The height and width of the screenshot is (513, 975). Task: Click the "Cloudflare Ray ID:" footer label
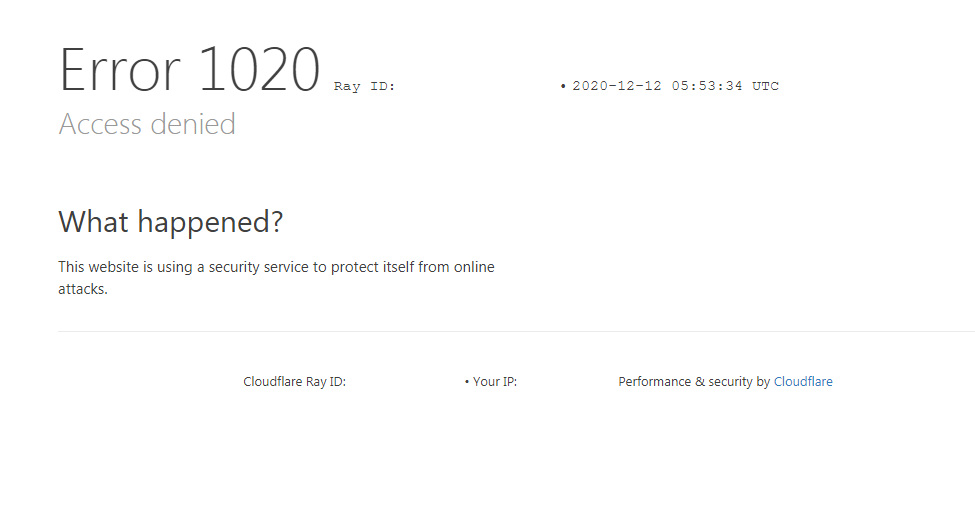[295, 382]
